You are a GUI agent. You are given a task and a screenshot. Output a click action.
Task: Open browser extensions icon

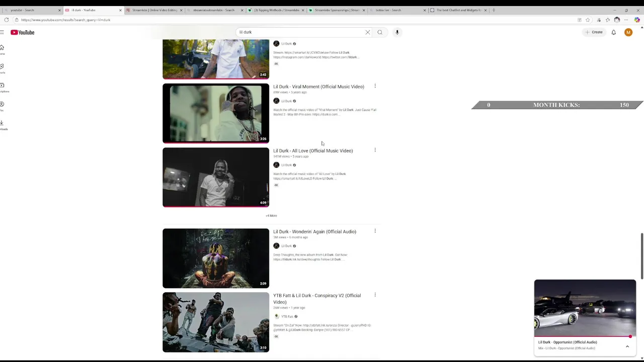coord(599,20)
